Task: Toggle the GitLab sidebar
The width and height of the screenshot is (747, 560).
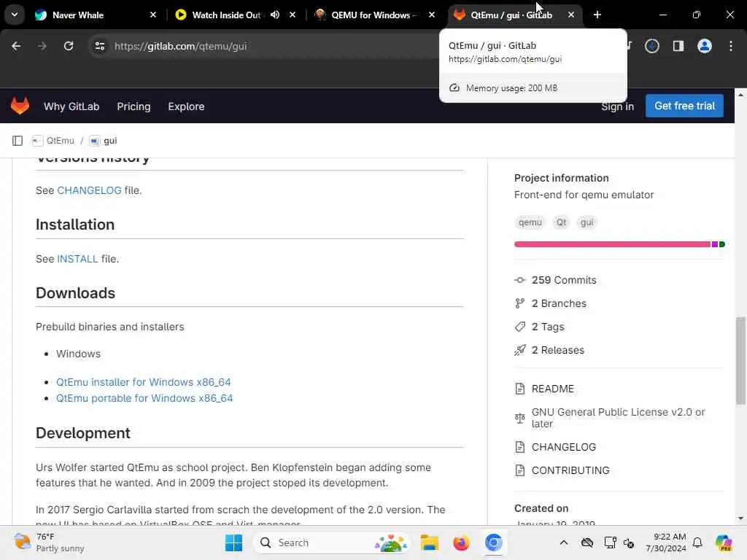Action: click(18, 141)
